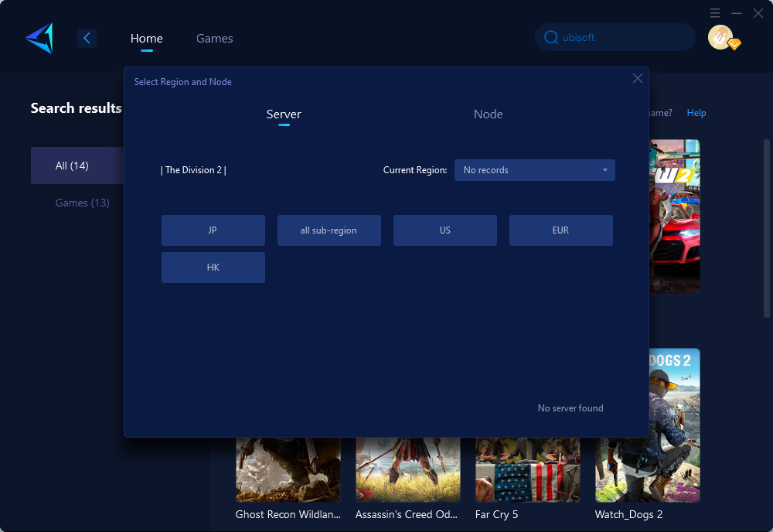
Task: Select the Server tab in dialog
Action: pyautogui.click(x=284, y=114)
